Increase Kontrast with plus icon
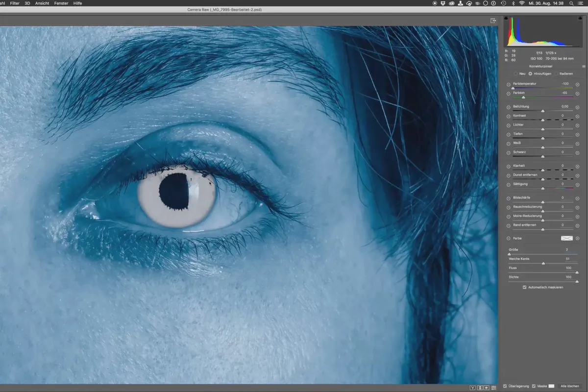The width and height of the screenshot is (588, 392). click(x=577, y=117)
